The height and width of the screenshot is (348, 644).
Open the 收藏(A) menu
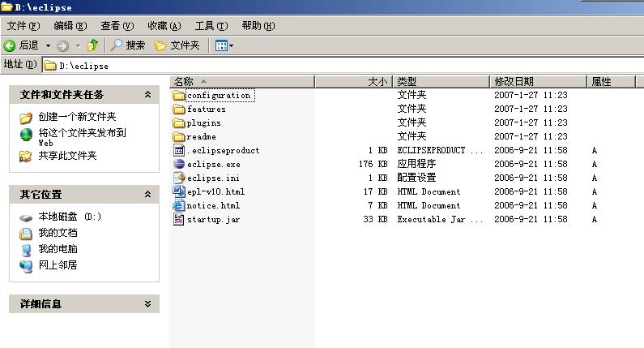tap(164, 26)
